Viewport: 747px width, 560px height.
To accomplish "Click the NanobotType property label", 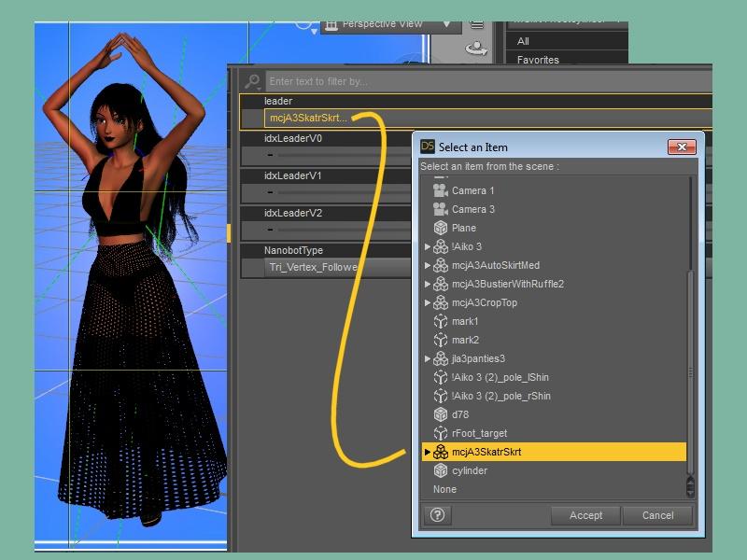I will point(293,250).
